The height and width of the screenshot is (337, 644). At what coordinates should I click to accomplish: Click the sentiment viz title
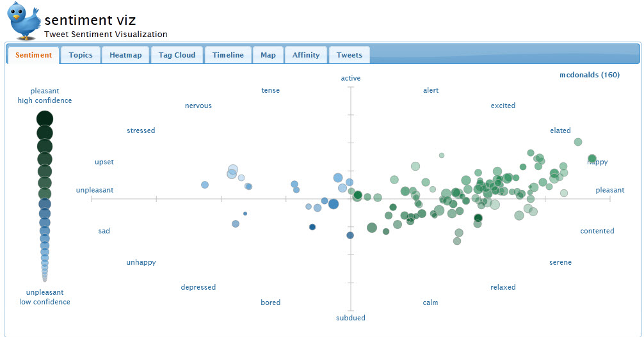[x=90, y=20]
